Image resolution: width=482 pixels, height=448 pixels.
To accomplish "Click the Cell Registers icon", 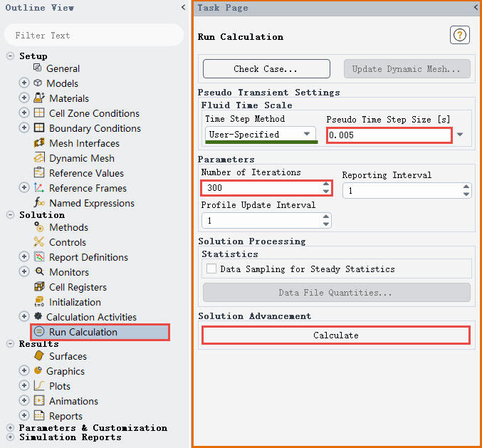I will (x=38, y=287).
